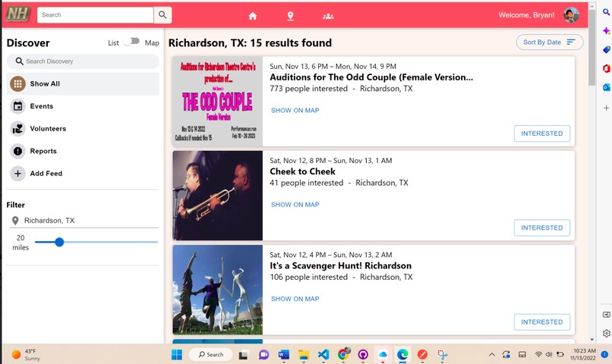Select the Add Feed menu item

tap(83, 174)
